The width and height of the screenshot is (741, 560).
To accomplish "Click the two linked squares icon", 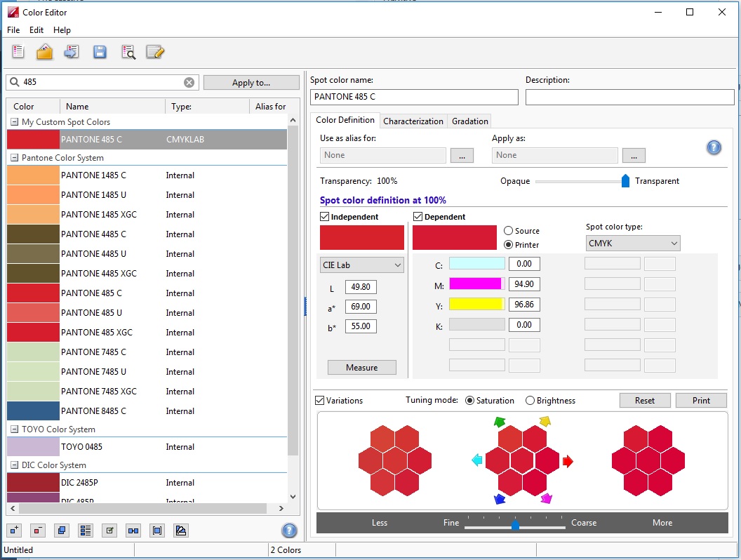I will (133, 531).
